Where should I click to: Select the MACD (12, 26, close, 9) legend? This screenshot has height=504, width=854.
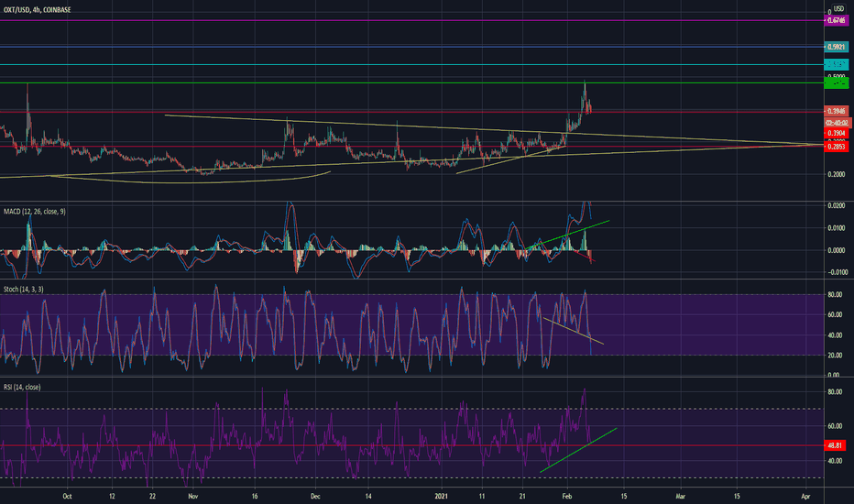pos(34,212)
